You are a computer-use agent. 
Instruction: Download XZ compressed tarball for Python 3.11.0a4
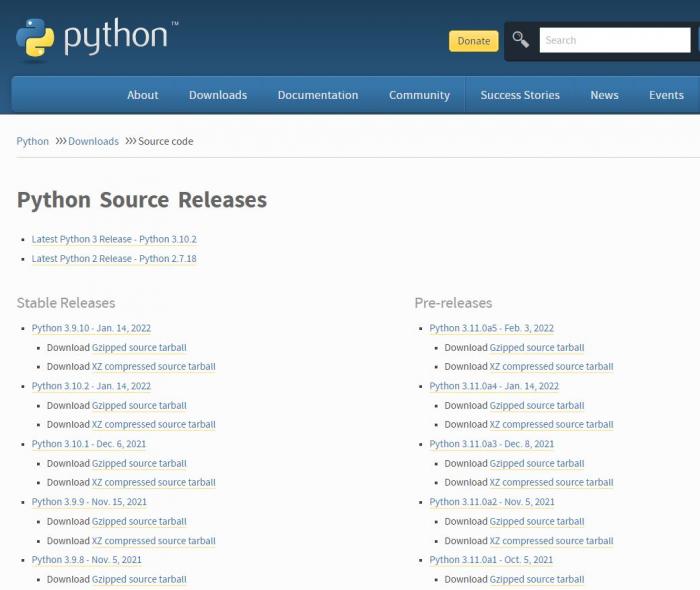(x=551, y=424)
